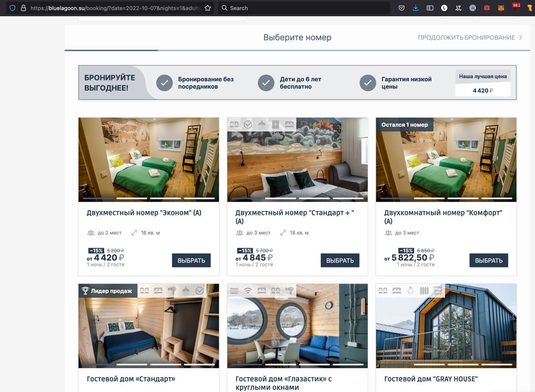The height and width of the screenshot is (392, 535).
Task: Click the checkmark next to Бронирование без посредников
Action: [165, 83]
